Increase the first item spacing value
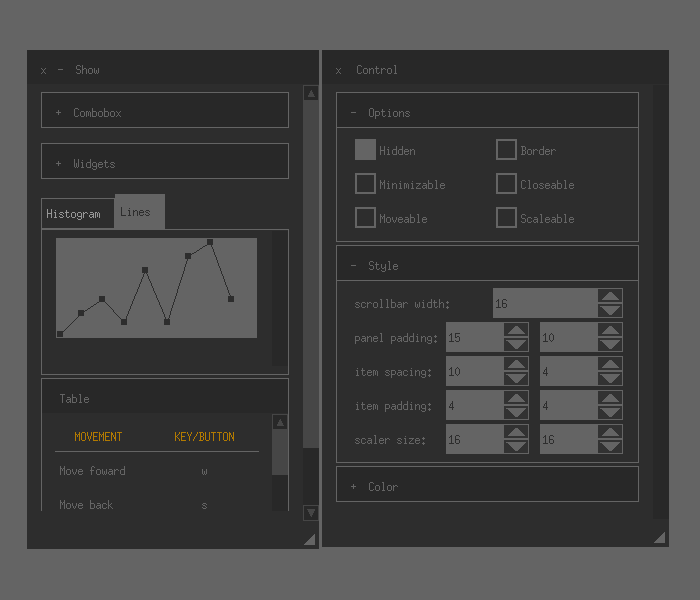The width and height of the screenshot is (700, 600). [x=516, y=364]
